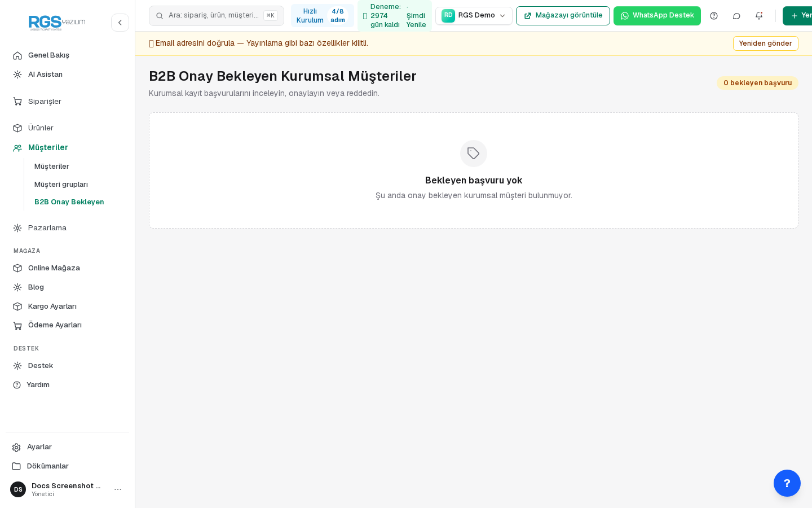The width and height of the screenshot is (812, 508).
Task: Open Pazarlama in sidebar
Action: pyautogui.click(x=68, y=228)
